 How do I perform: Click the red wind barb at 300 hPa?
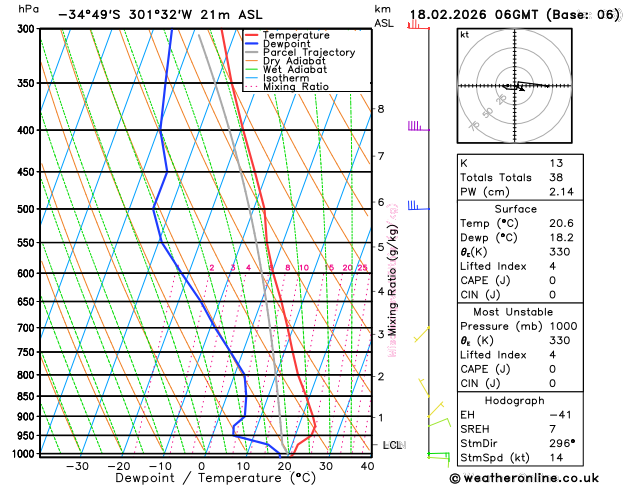click(x=418, y=26)
